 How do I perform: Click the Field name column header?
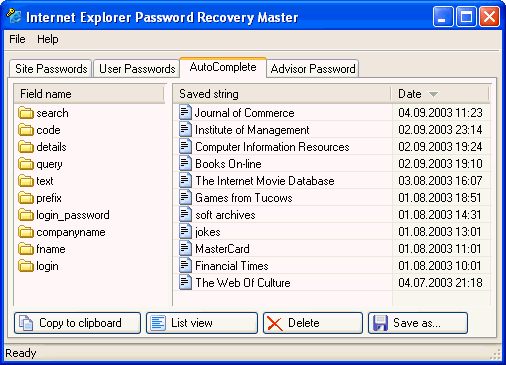pos(89,94)
